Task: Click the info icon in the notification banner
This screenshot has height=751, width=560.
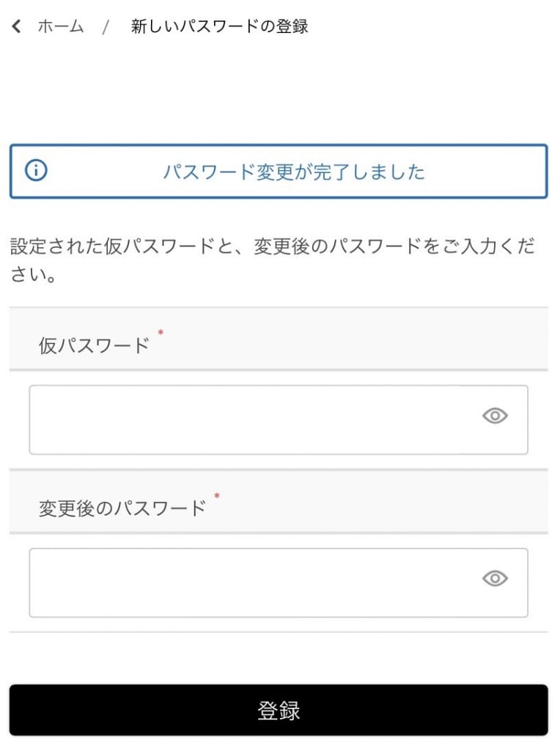Action: [x=36, y=171]
